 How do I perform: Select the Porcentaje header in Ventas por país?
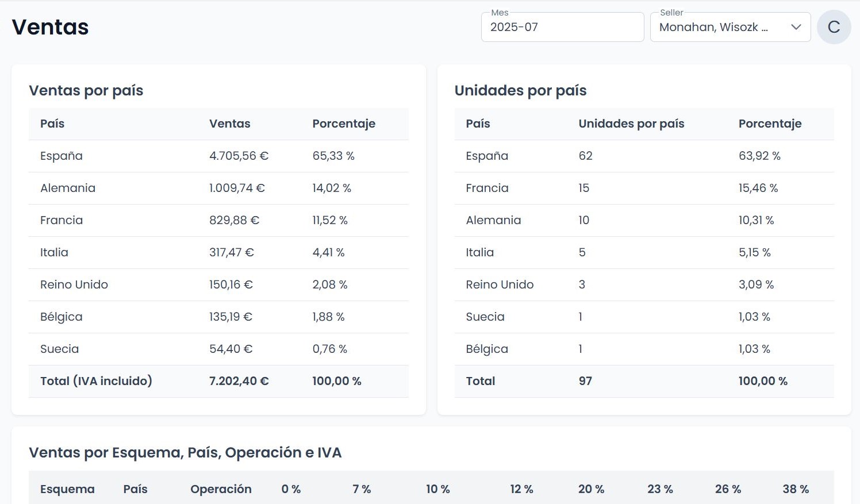pyautogui.click(x=344, y=124)
